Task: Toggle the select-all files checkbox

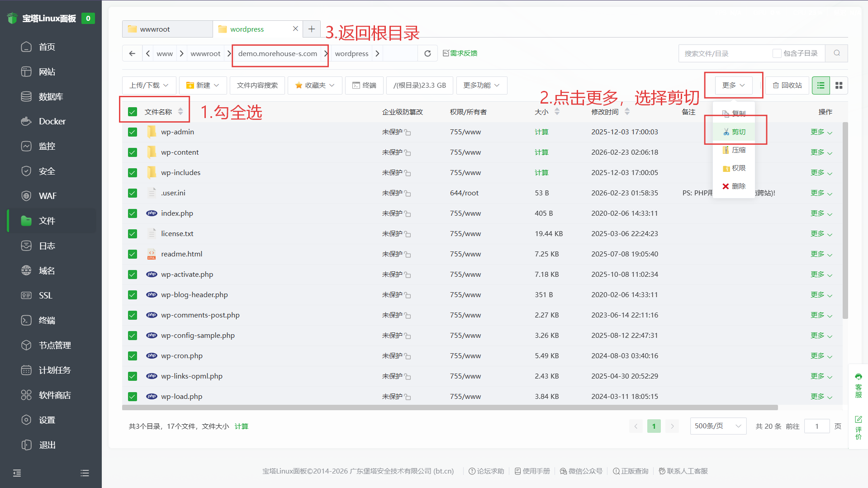Action: pyautogui.click(x=133, y=112)
